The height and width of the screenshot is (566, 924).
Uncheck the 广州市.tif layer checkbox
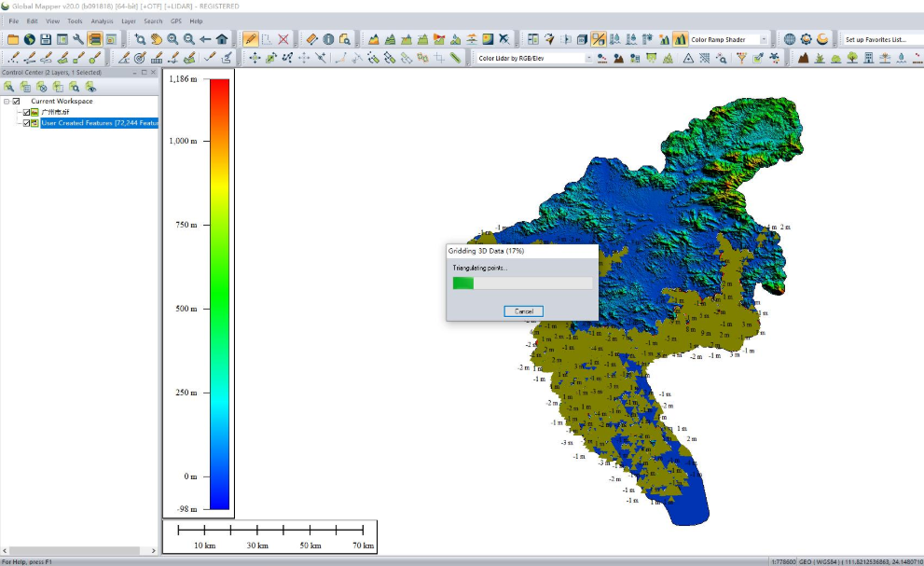(x=26, y=112)
